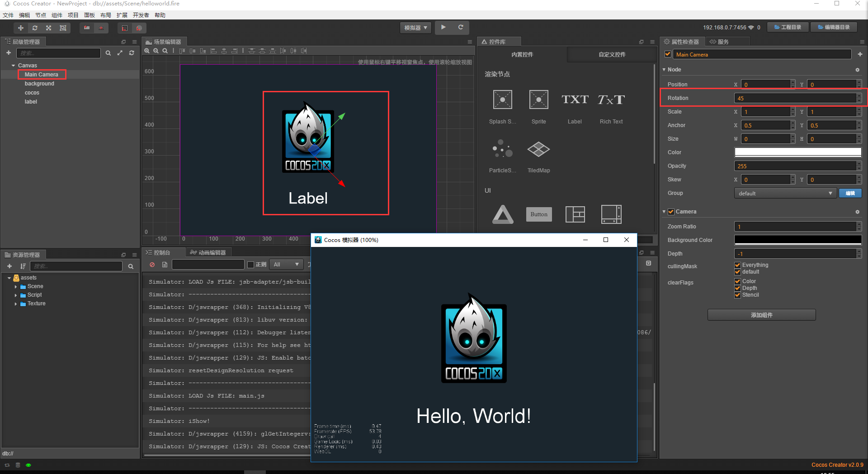Clear the console with the red clear icon
The image size is (868, 474).
(x=152, y=265)
